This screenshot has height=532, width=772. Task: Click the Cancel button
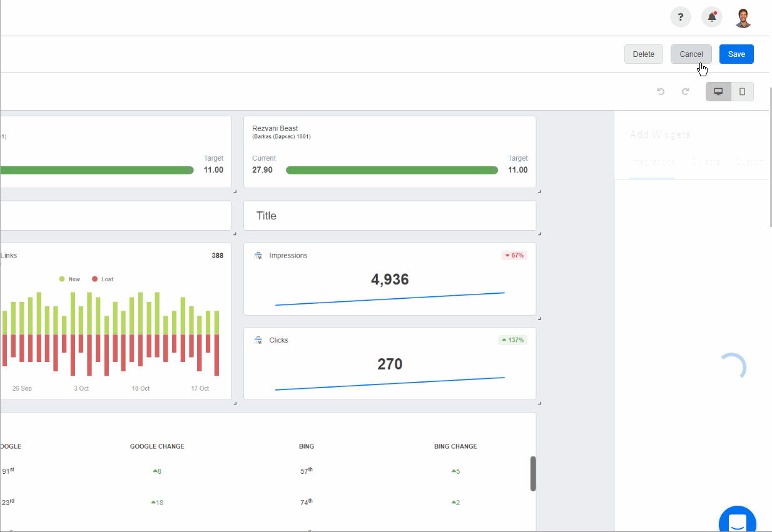point(691,54)
